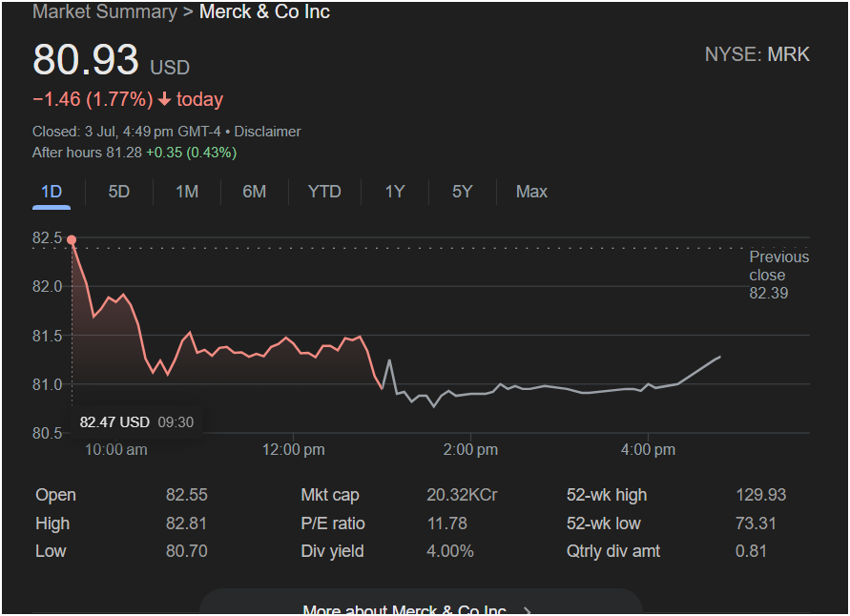Click the 81.0 y-axis label
The width and height of the screenshot is (850, 616).
coord(47,384)
